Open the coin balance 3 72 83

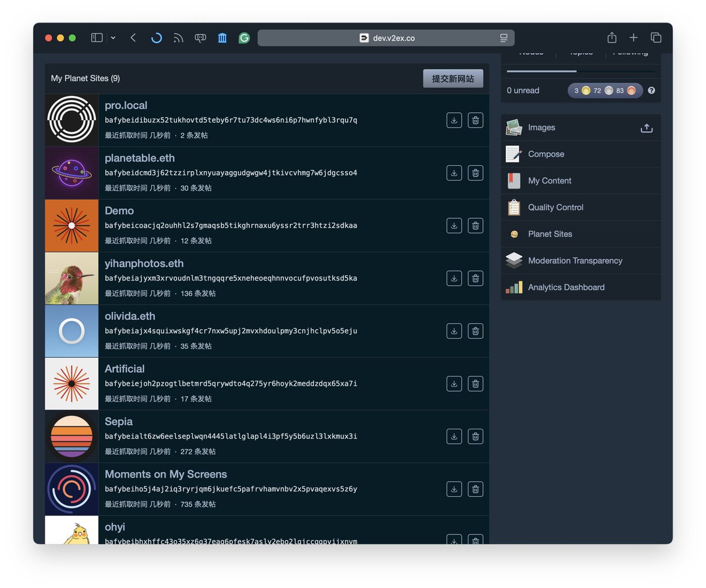(x=605, y=91)
